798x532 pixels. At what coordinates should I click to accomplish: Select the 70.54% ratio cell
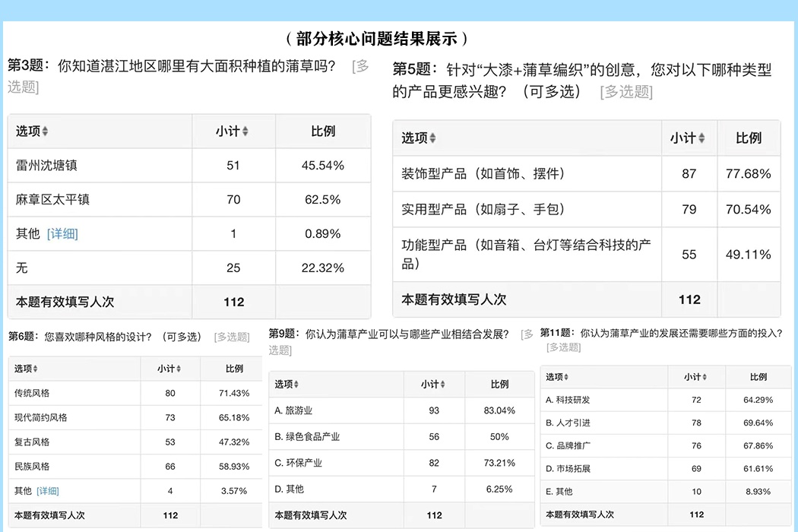pyautogui.click(x=749, y=209)
